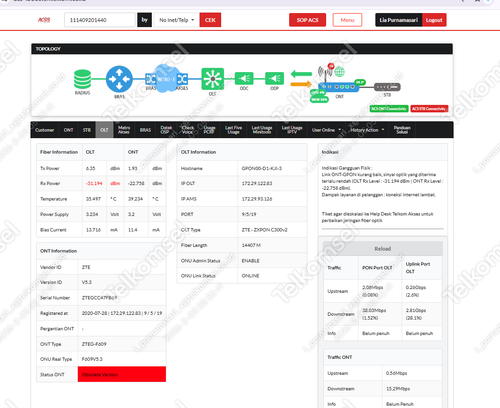Viewport: 500px width, 408px height.
Task: Click the left BRAS switch icon by the cloud
Action: coord(150,79)
